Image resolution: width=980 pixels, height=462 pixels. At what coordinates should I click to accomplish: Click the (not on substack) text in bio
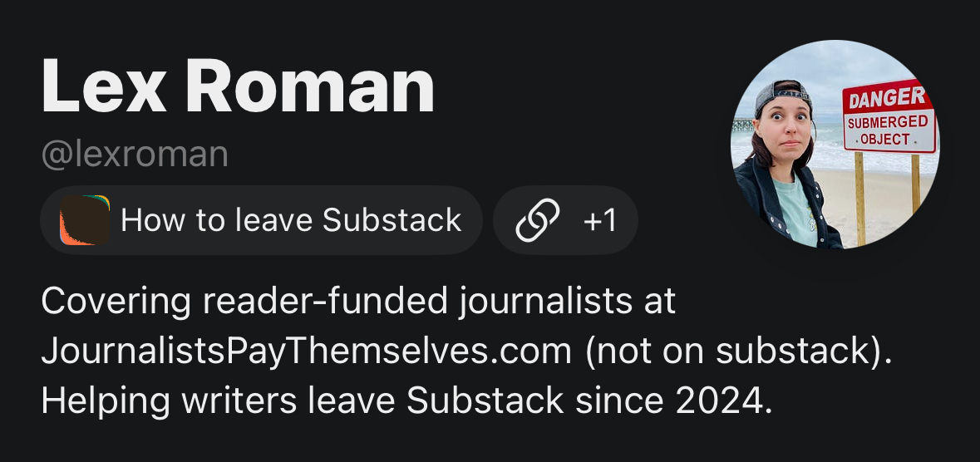739,351
